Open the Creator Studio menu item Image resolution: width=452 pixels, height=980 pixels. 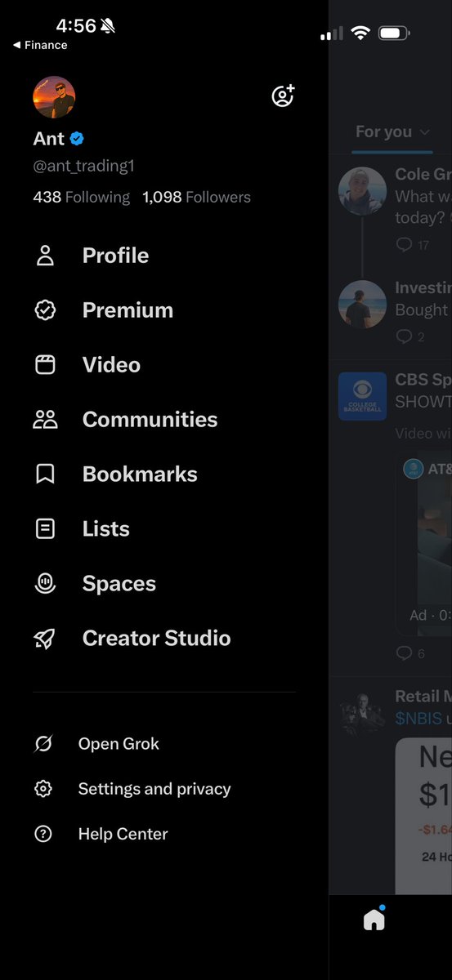(x=156, y=639)
